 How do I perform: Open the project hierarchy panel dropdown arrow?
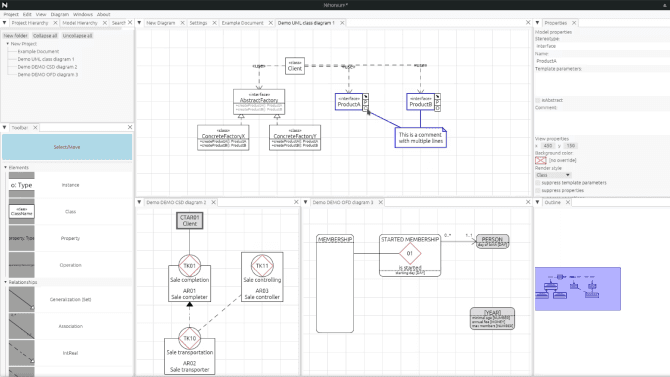(x=5, y=23)
